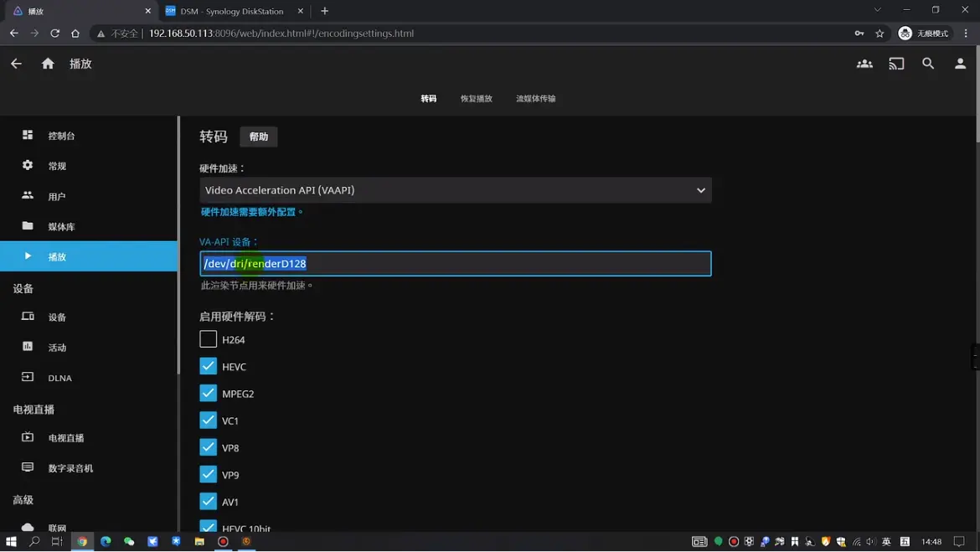Click the 帮助 help button

click(259, 137)
